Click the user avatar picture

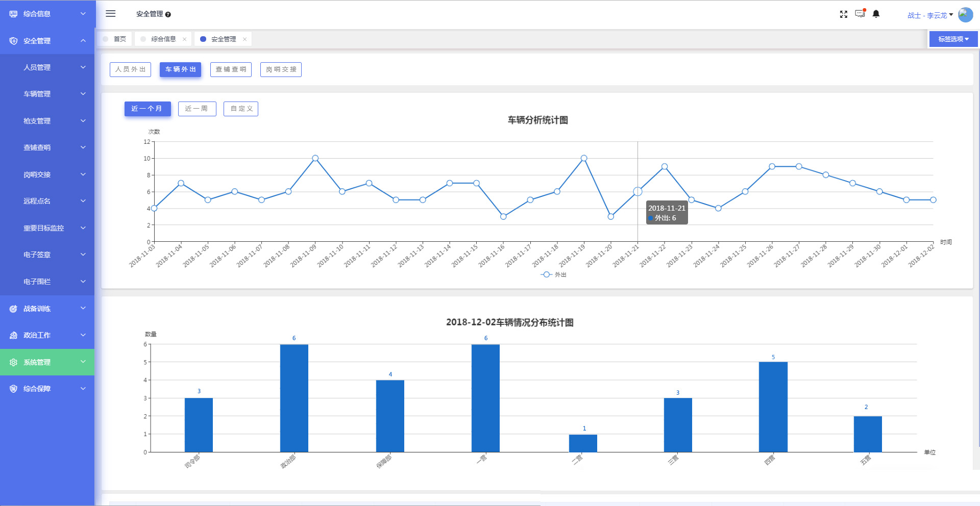coord(965,15)
